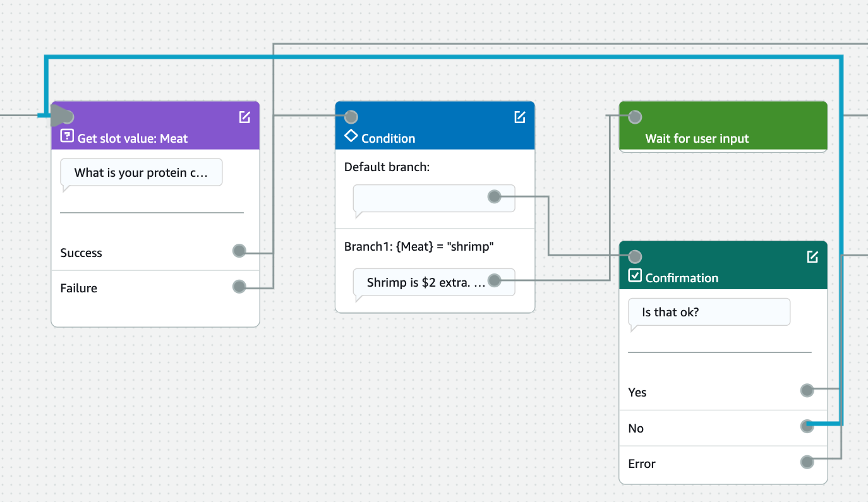This screenshot has height=502, width=868.
Task: Click edit icon on Condition block
Action: pyautogui.click(x=519, y=117)
